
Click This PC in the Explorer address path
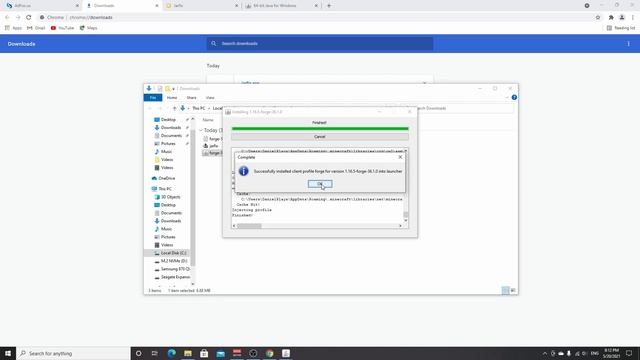[x=199, y=108]
